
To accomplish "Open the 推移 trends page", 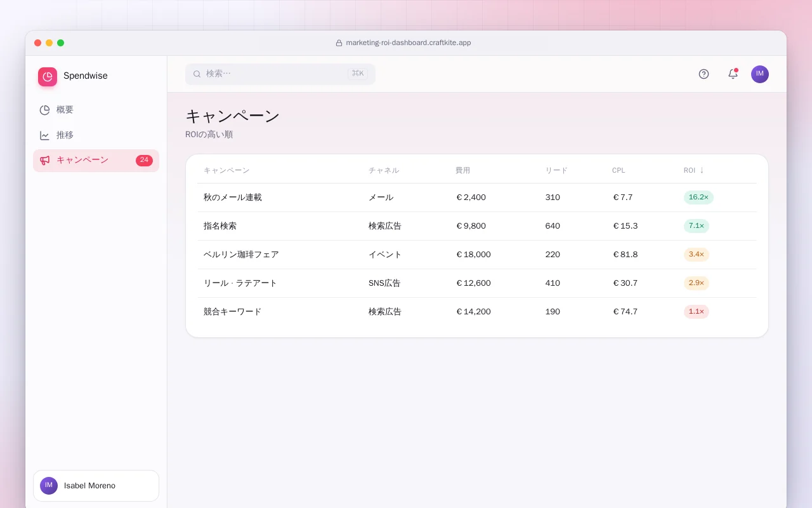I will point(96,135).
